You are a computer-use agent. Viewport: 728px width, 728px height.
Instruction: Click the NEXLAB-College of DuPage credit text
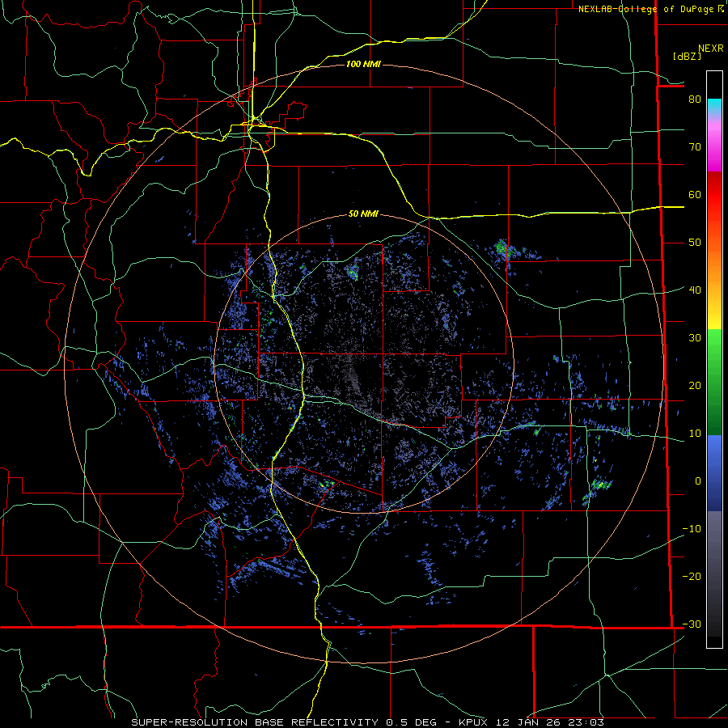pyautogui.click(x=648, y=9)
